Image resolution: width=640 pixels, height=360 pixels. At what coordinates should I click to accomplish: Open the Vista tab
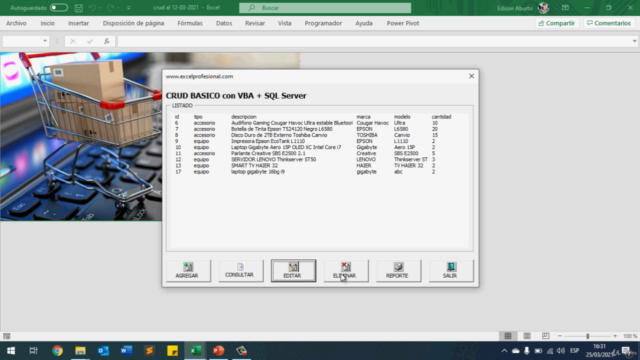pos(284,23)
